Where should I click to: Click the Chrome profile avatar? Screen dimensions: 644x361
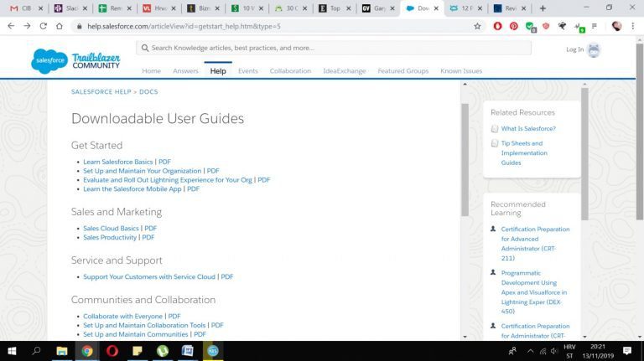point(616,26)
